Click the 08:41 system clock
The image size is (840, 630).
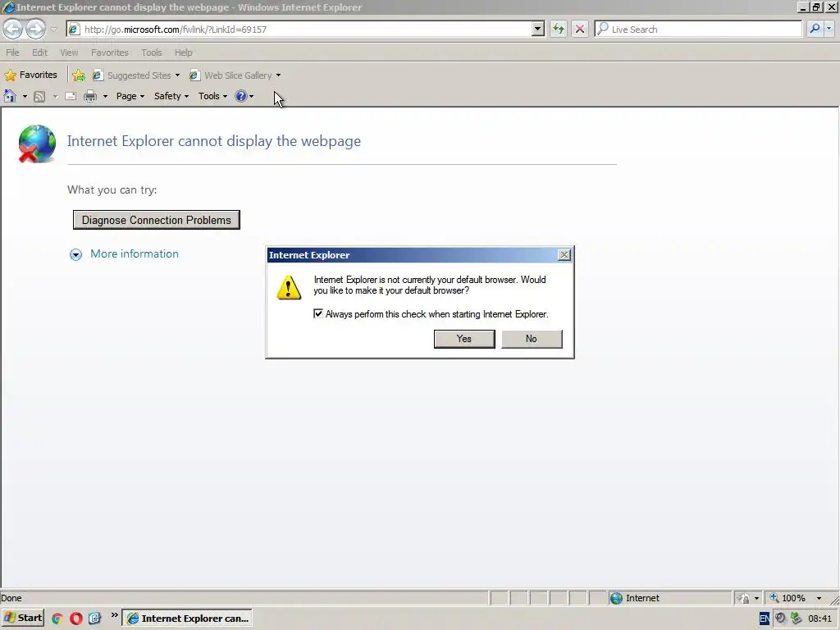pos(819,619)
